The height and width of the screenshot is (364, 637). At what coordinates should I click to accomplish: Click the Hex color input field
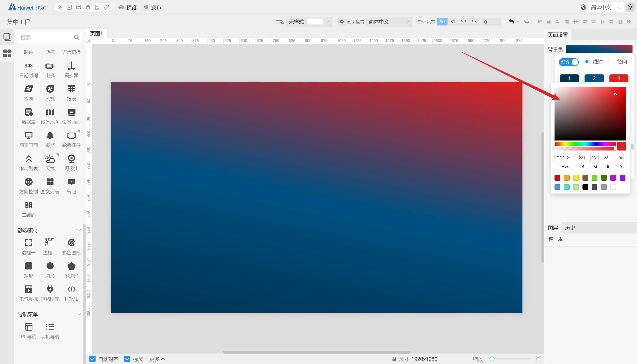coord(564,158)
